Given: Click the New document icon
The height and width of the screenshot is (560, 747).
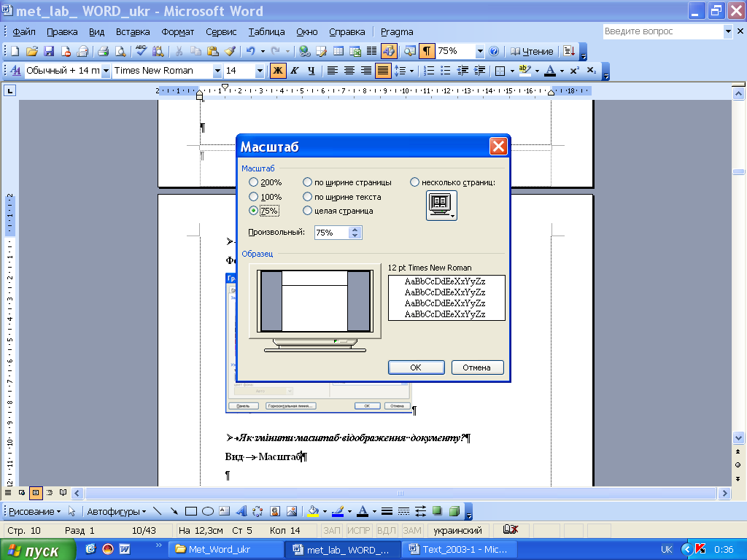Looking at the screenshot, I should (15, 51).
